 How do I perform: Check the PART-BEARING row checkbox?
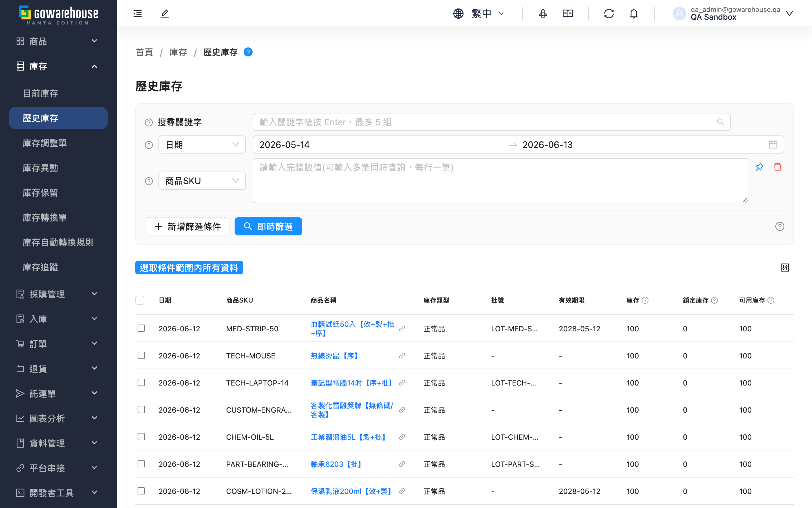click(x=141, y=464)
